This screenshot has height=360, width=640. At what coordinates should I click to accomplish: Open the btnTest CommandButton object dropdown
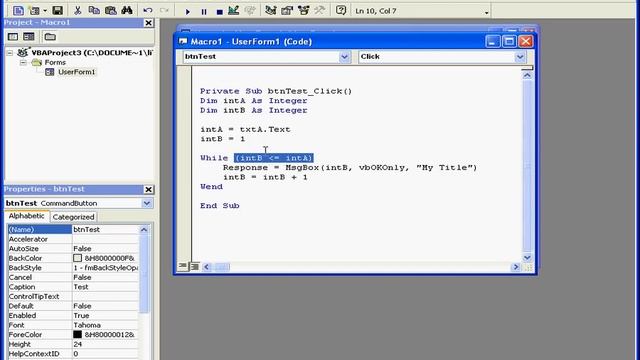[x=147, y=203]
